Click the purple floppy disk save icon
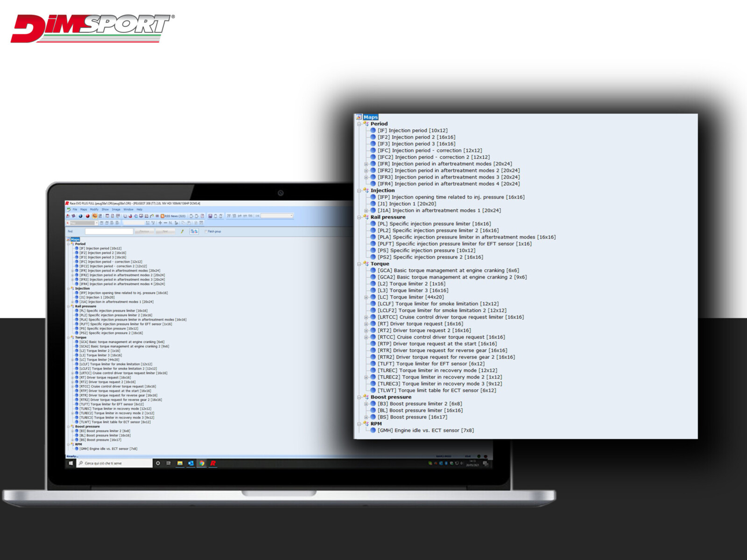Image resolution: width=747 pixels, height=560 pixels. [x=210, y=216]
